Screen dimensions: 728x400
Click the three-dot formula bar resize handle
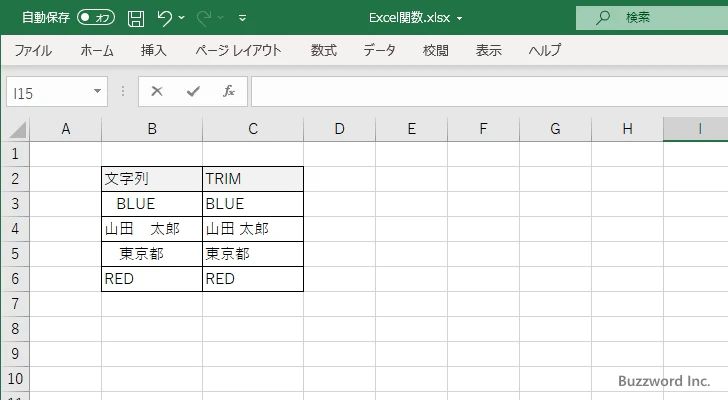point(123,91)
